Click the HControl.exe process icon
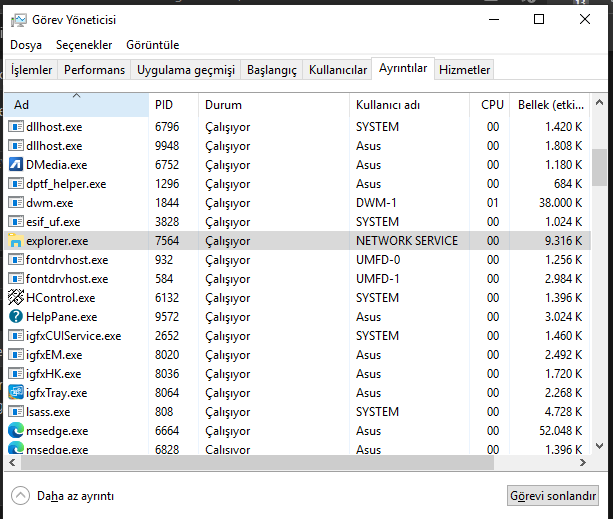 [16, 298]
